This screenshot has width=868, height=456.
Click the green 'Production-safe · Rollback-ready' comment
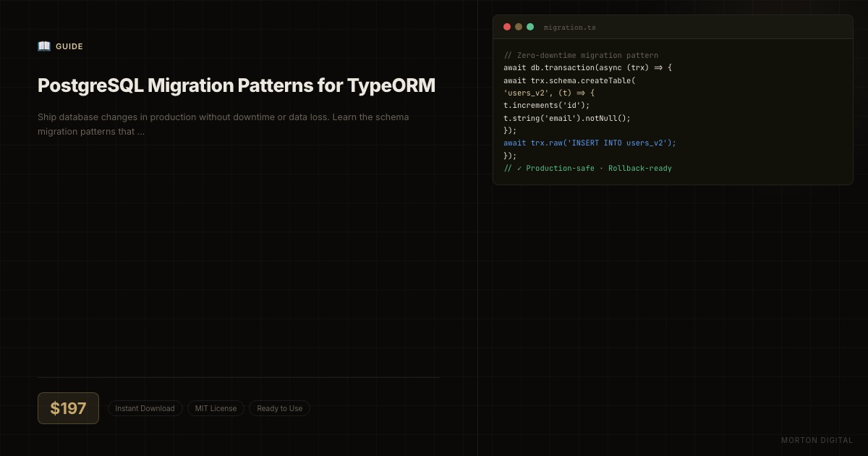[587, 168]
